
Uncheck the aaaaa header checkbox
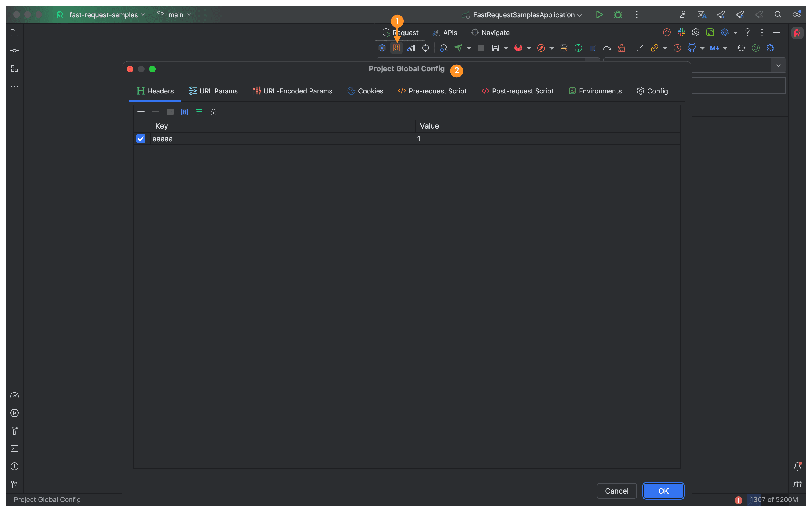click(141, 139)
